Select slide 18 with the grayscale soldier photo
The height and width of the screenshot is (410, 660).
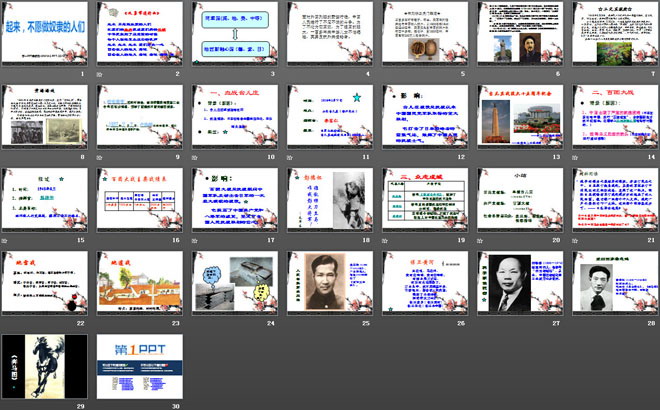point(330,200)
